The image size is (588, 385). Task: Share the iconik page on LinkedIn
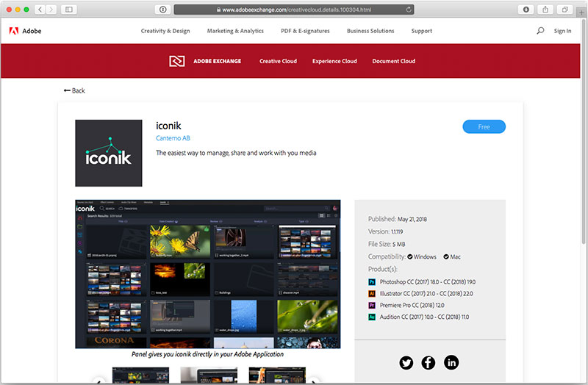[451, 362]
